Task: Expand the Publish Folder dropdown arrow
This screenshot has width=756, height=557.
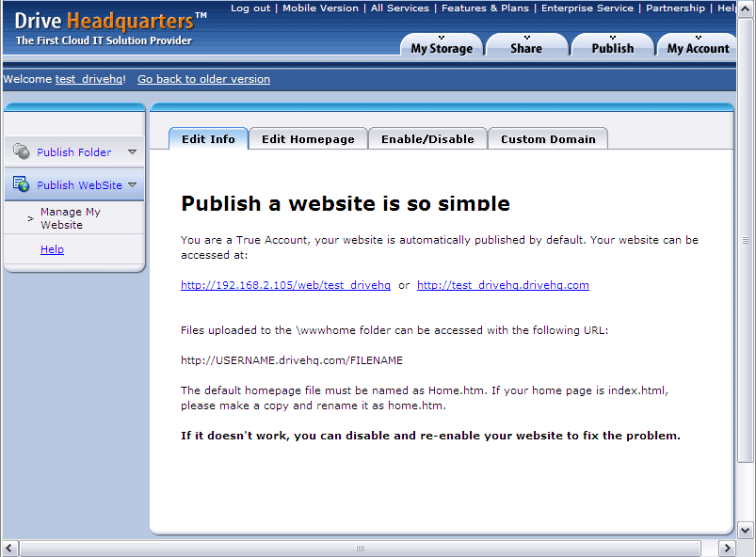Action: tap(132, 152)
